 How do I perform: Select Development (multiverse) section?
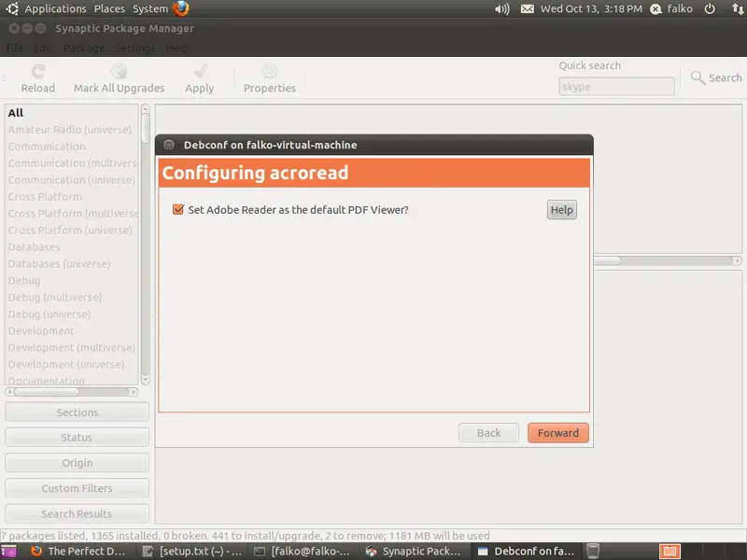(x=72, y=347)
